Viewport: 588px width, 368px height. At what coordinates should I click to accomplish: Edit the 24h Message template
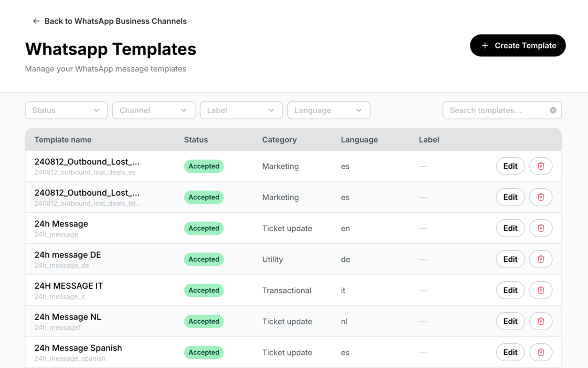tap(510, 228)
